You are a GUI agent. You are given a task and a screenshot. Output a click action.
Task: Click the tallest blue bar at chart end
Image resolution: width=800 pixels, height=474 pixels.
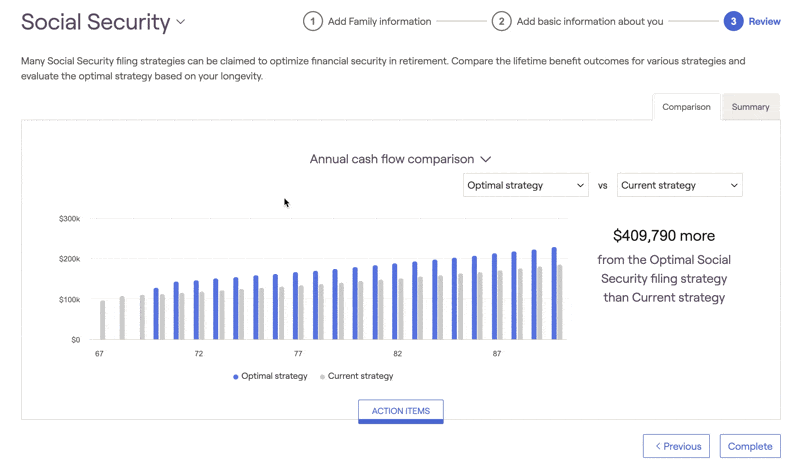coord(554,293)
